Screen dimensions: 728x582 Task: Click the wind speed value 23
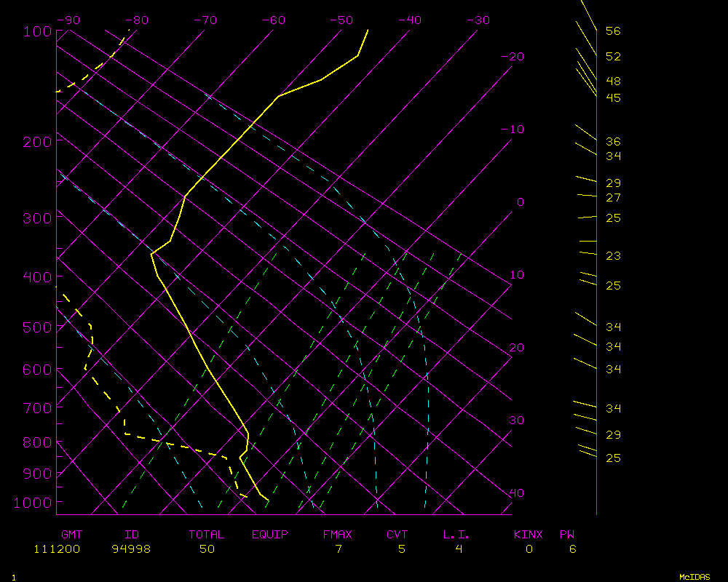tap(613, 256)
